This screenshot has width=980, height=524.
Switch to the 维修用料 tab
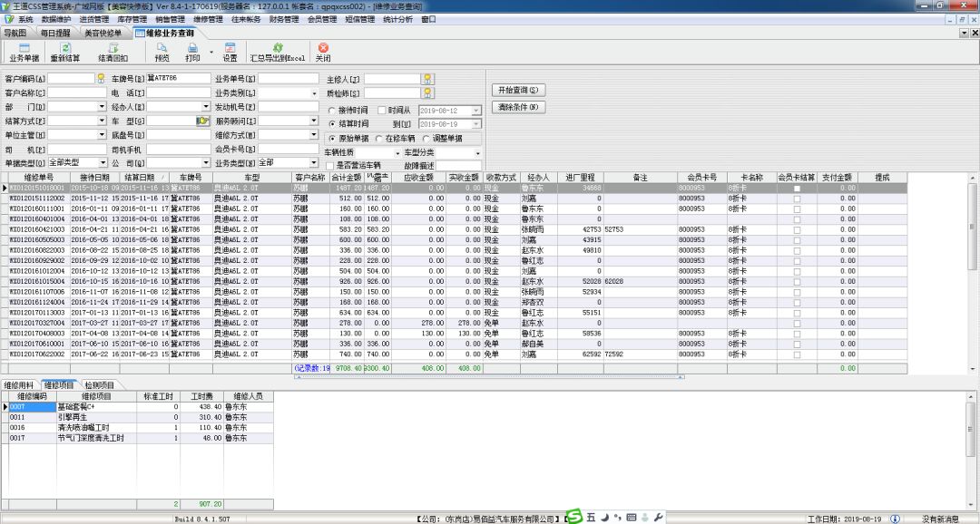click(19, 385)
